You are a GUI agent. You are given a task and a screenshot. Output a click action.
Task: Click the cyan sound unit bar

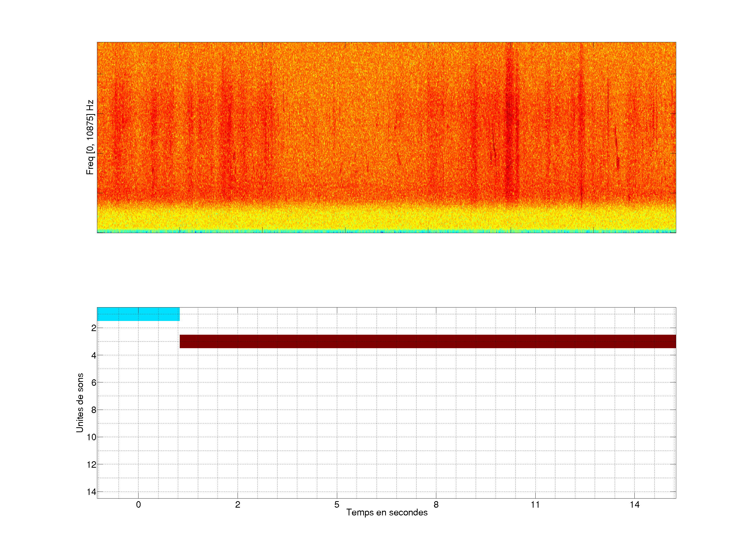[138, 314]
